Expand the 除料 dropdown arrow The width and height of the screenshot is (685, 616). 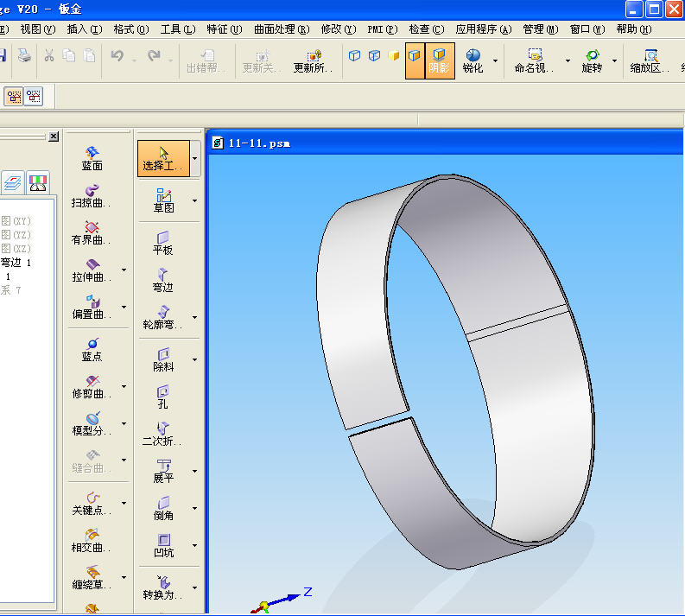pyautogui.click(x=195, y=359)
